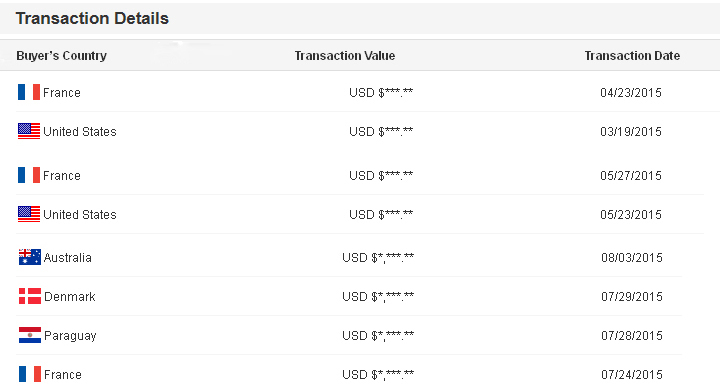
Task: Click the United States flag dated 05/23/2015
Action: coord(29,214)
